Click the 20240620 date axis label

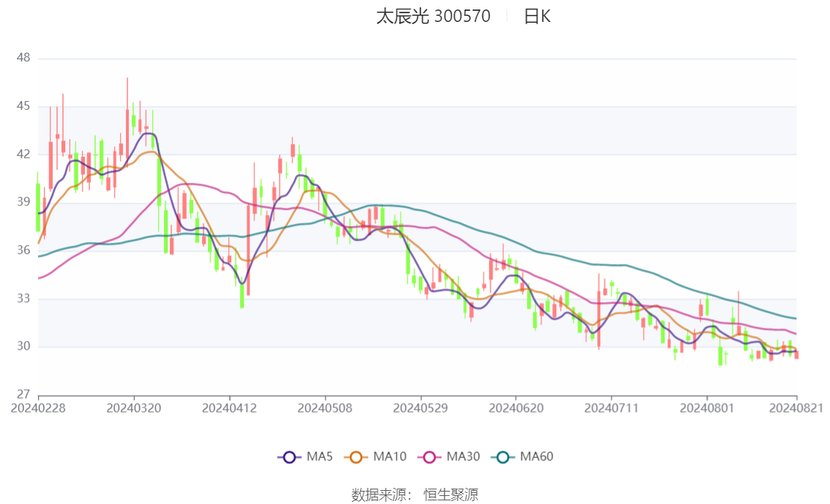(x=516, y=408)
